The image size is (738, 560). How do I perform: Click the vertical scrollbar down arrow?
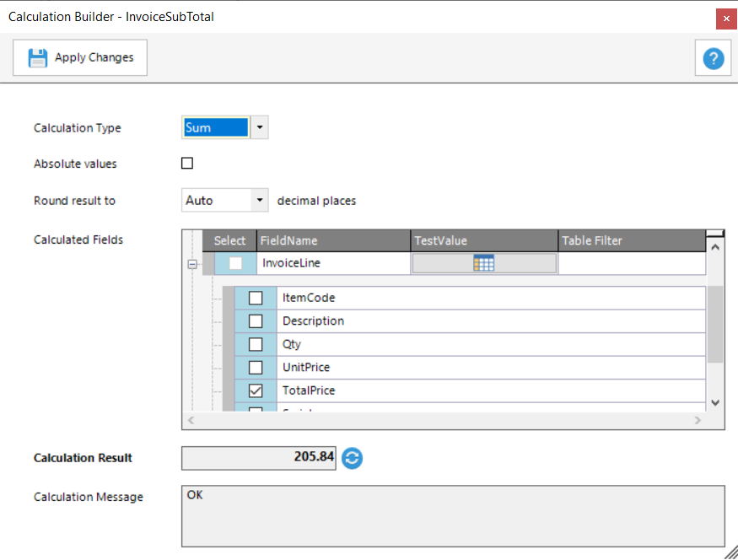coord(715,402)
